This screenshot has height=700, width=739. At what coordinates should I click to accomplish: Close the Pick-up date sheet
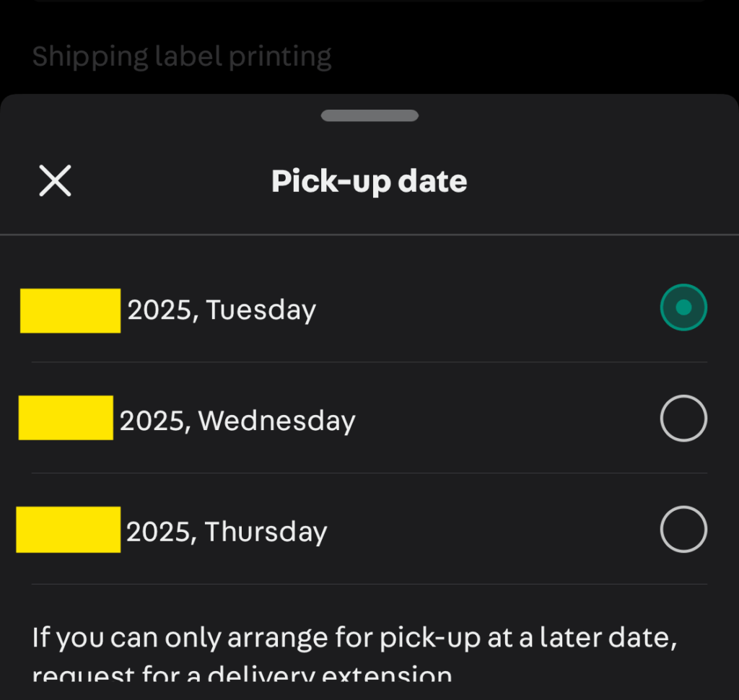[55, 180]
